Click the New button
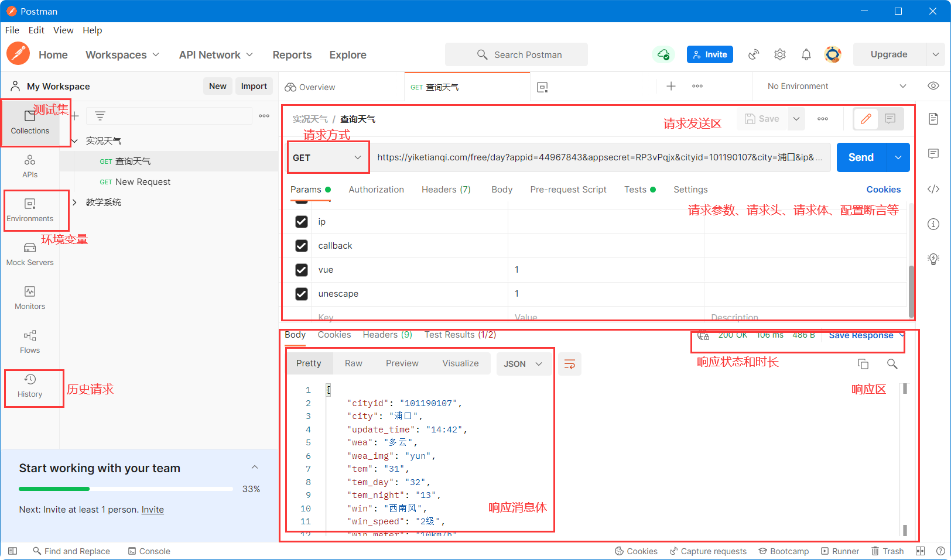This screenshot has width=951, height=560. [218, 86]
